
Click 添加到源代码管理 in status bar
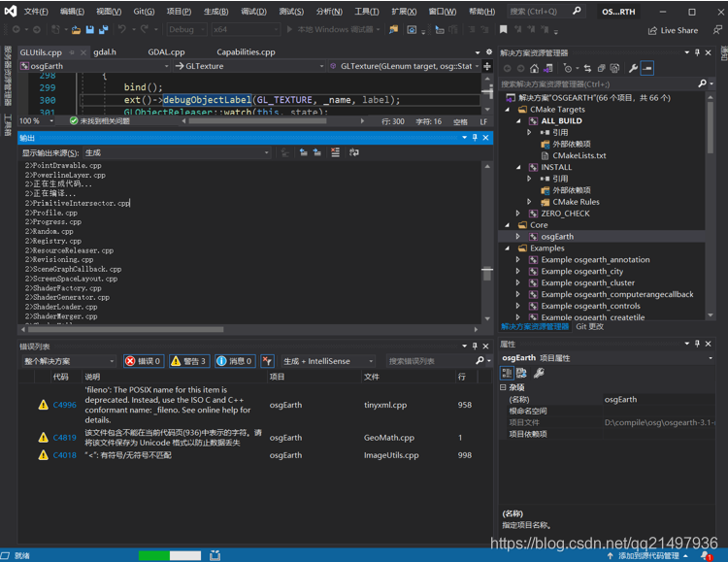coord(648,556)
